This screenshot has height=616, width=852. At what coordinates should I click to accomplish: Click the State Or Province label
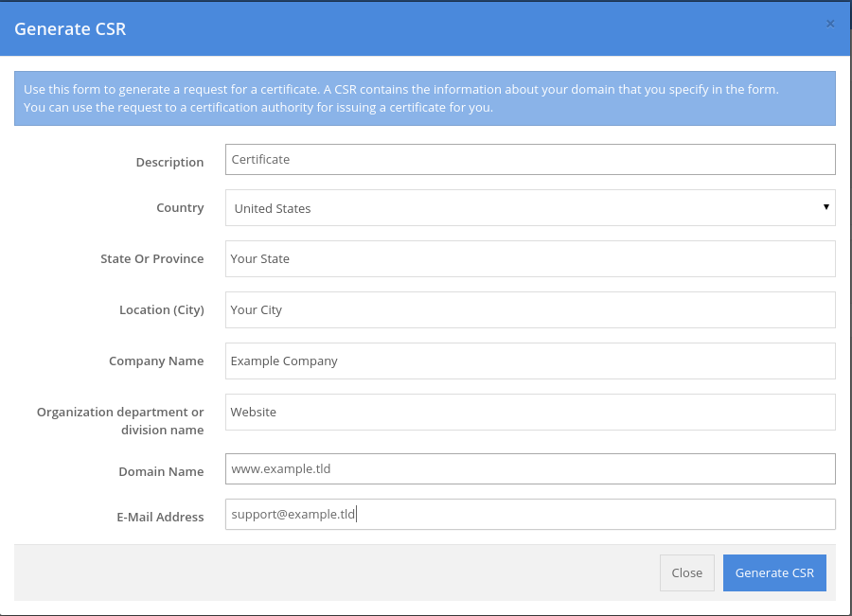152,258
